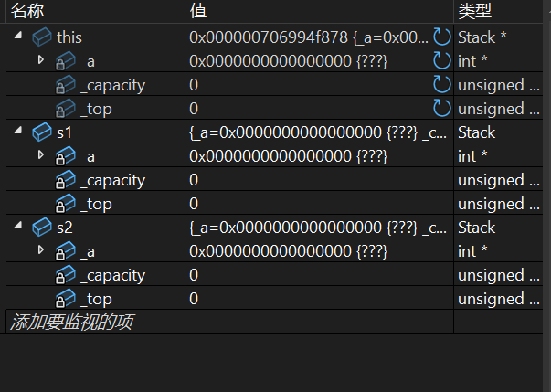
Task: Sort by the 值 column header
Action: [319, 11]
